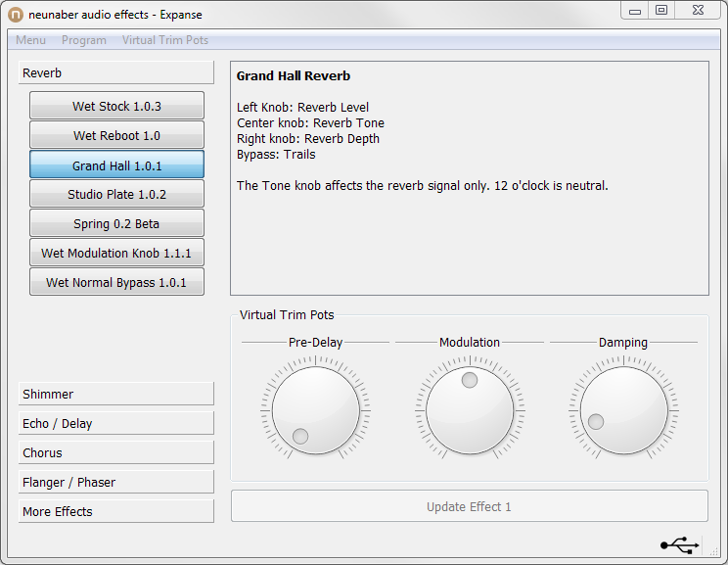728x565 pixels.
Task: Expand the More Effects category
Action: click(116, 511)
